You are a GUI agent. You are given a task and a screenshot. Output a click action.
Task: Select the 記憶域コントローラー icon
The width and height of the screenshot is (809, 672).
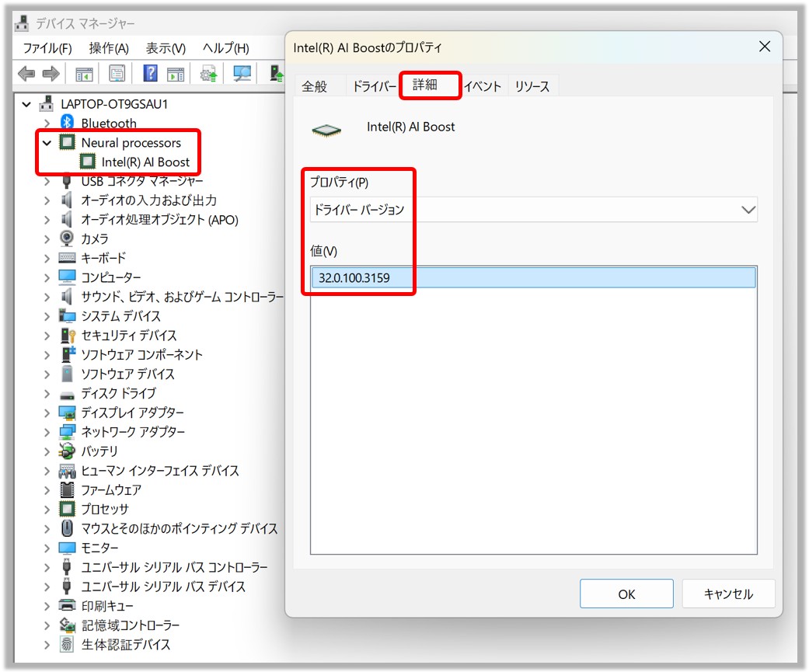pos(67,625)
